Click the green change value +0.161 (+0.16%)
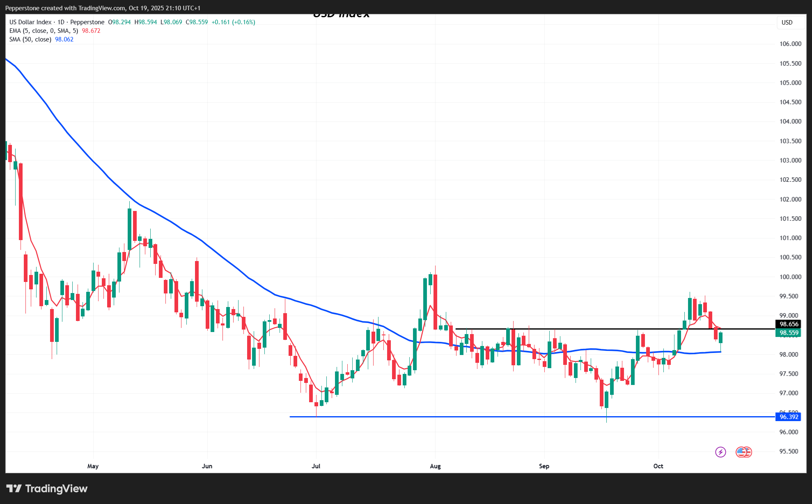 tap(233, 22)
